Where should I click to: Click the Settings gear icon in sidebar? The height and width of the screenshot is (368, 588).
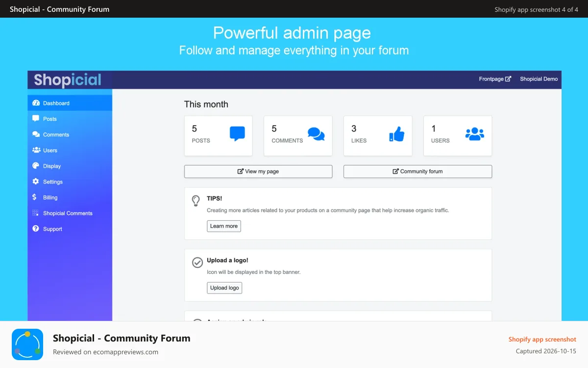pos(36,182)
